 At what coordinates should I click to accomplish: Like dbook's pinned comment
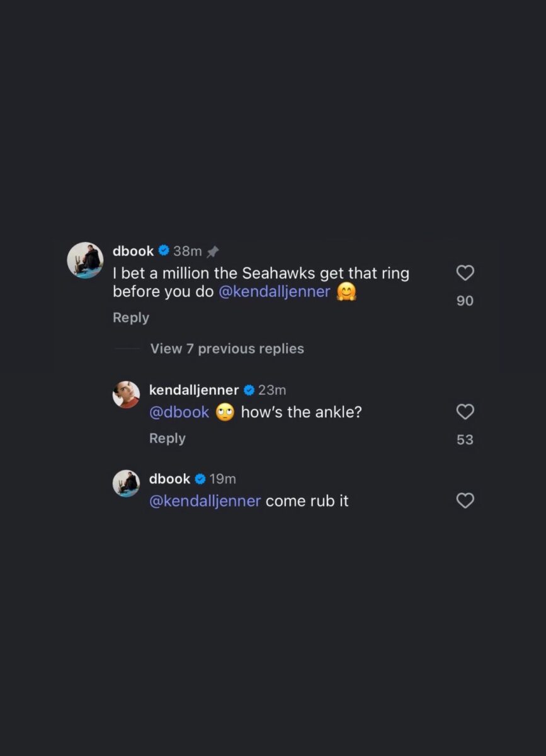[x=465, y=273]
